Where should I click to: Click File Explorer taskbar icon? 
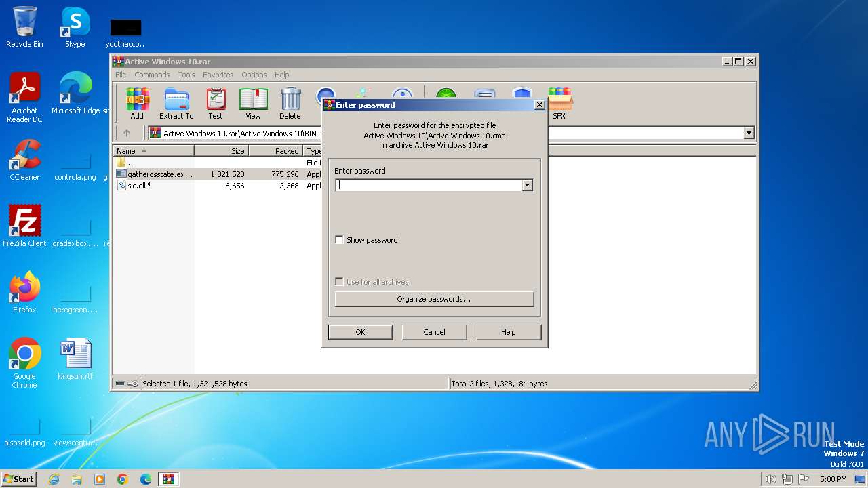[77, 479]
